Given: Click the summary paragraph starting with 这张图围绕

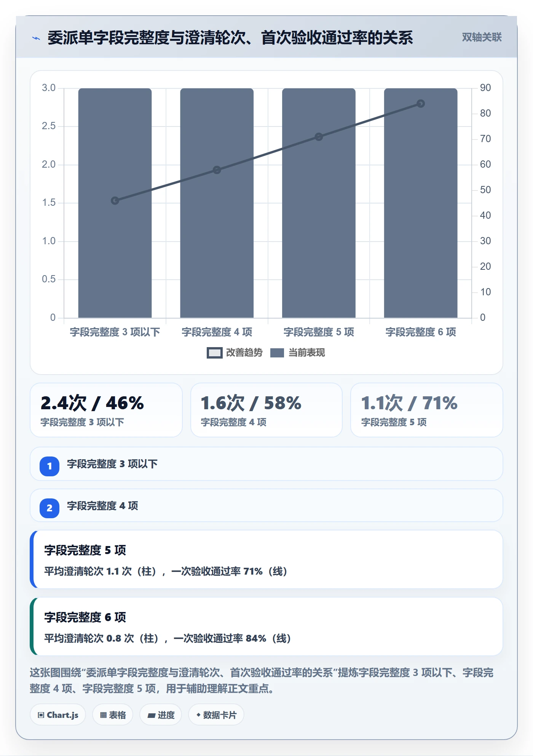Looking at the screenshot, I should (x=262, y=681).
